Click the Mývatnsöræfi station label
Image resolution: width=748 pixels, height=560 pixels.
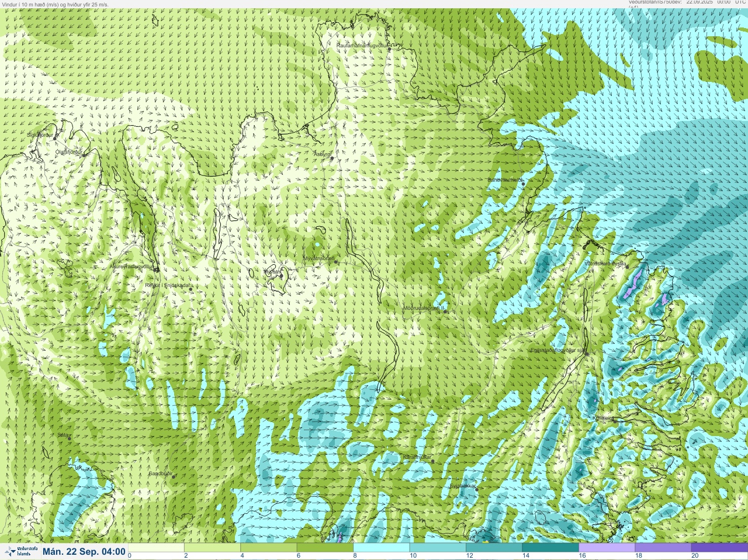[x=318, y=258]
